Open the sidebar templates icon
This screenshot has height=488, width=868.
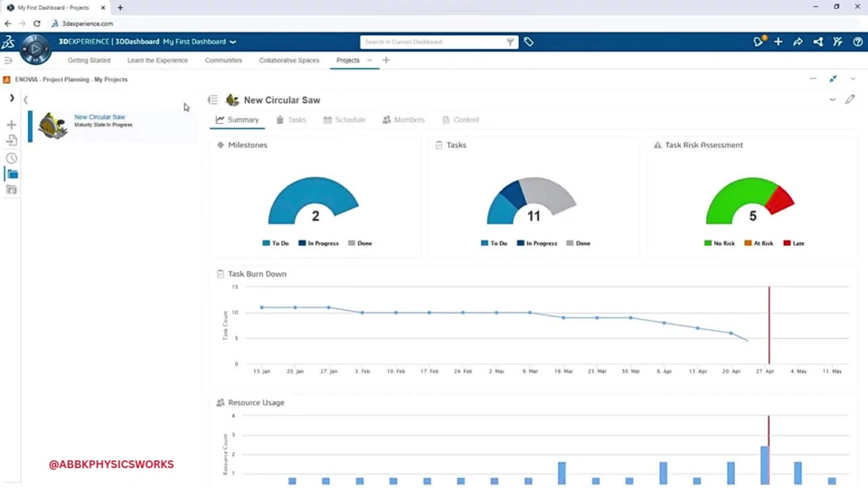pyautogui.click(x=12, y=190)
